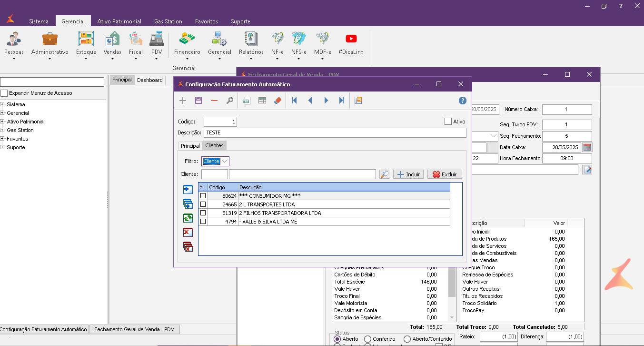Go to the first record arrow
644x346 pixels.
(295, 101)
